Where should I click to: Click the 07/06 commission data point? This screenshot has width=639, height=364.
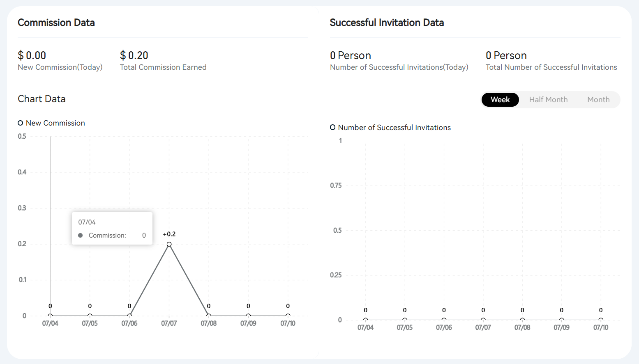pos(129,316)
